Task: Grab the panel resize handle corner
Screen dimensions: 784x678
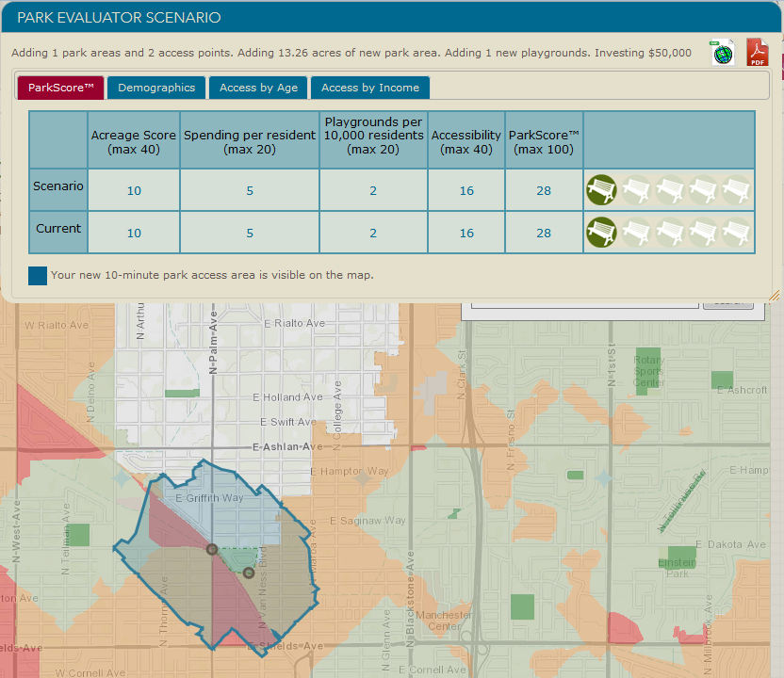Action: (774, 296)
